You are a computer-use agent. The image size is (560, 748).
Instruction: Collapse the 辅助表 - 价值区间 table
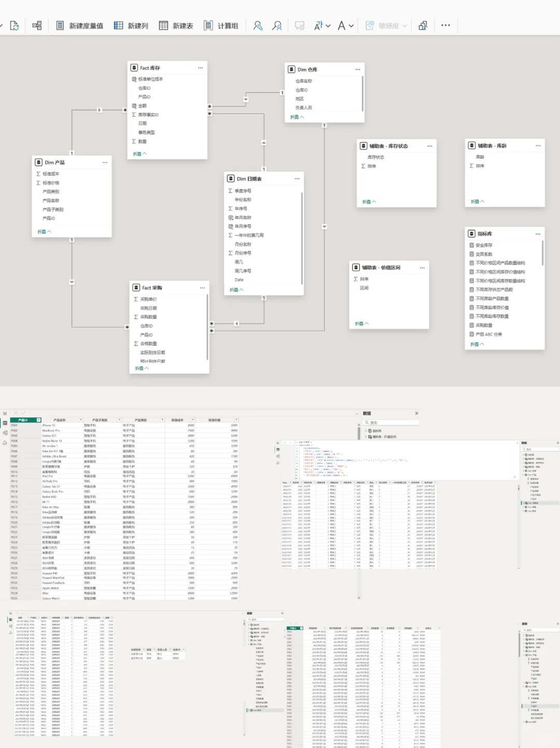tap(362, 323)
